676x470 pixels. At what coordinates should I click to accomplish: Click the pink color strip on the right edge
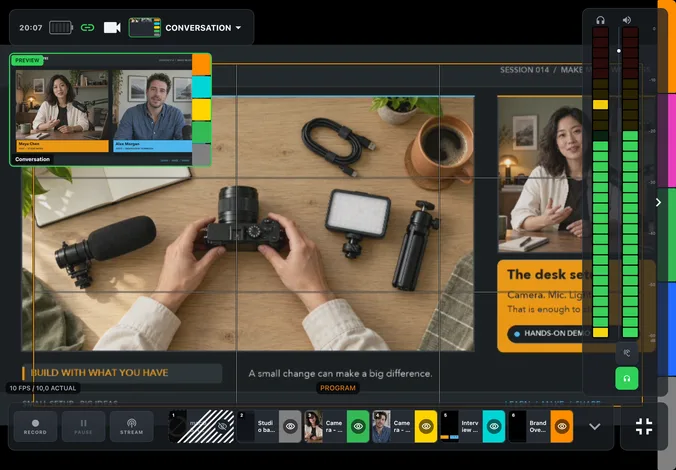pyautogui.click(x=667, y=141)
